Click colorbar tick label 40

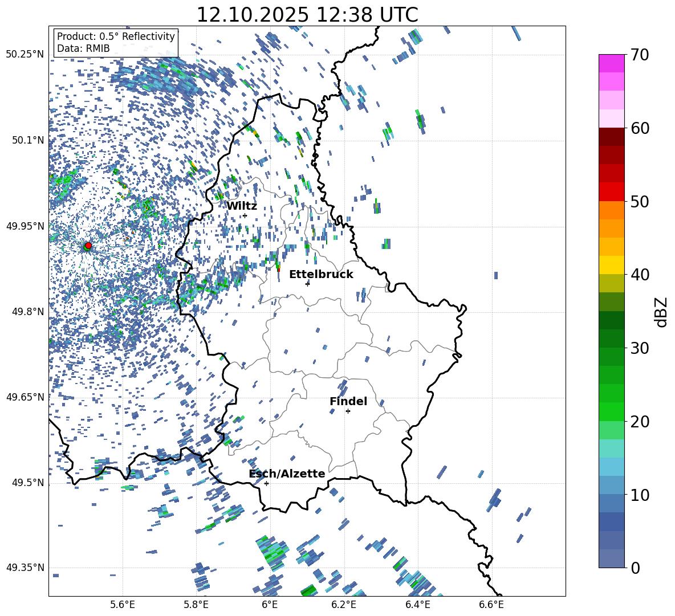tap(640, 275)
